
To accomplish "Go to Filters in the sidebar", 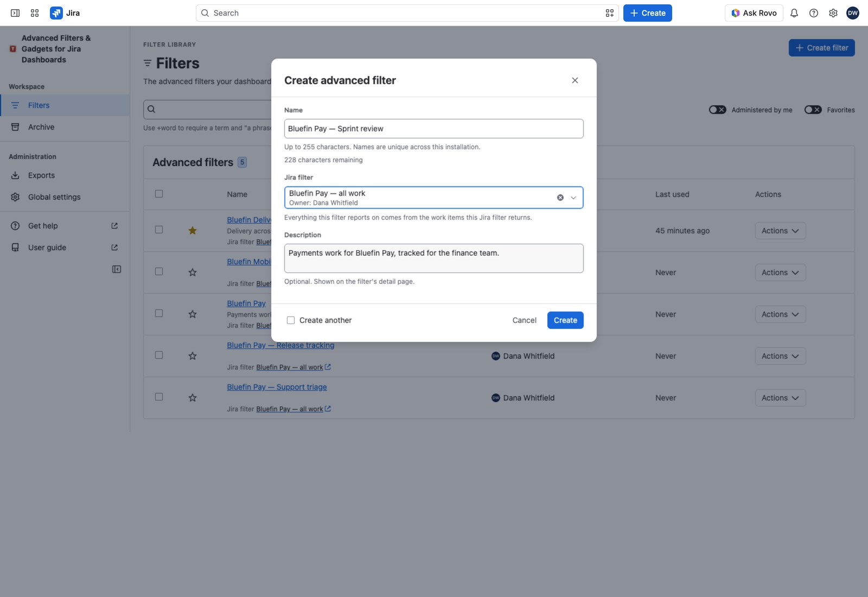I will point(65,105).
